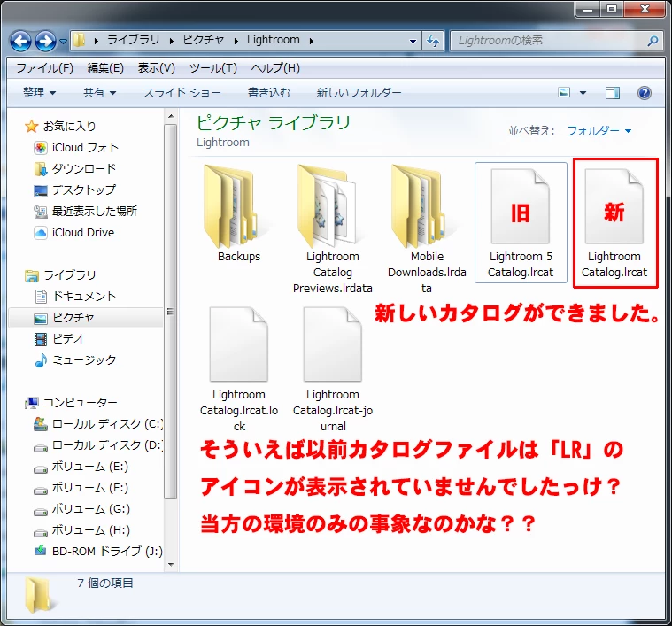Go back with the Back arrow button
Image resolution: width=672 pixels, height=626 pixels.
20,41
